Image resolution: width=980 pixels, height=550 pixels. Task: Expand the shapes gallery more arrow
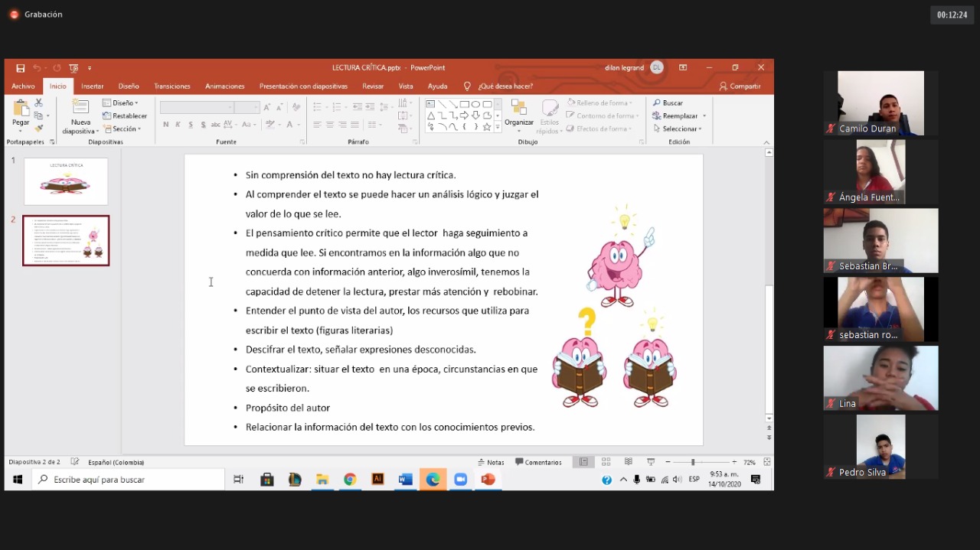[x=498, y=127]
